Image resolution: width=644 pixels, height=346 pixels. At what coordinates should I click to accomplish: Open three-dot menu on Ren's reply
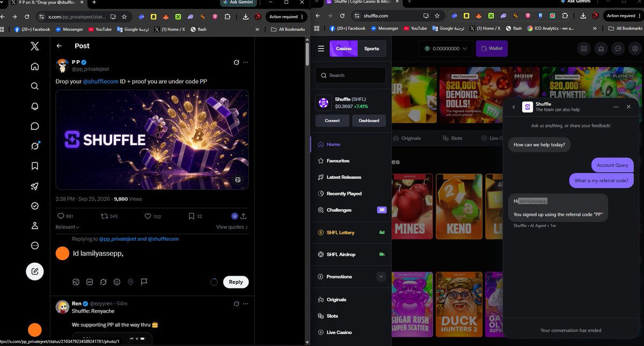click(246, 304)
